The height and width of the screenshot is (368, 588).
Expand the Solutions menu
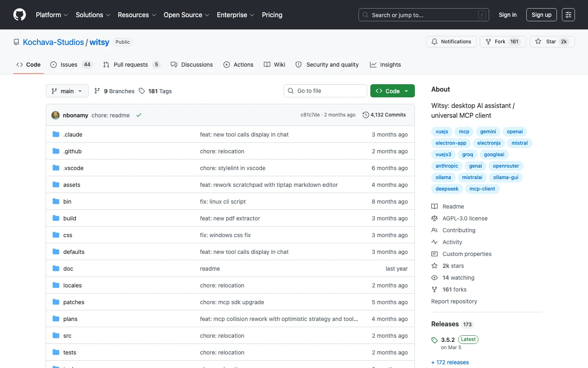[93, 15]
